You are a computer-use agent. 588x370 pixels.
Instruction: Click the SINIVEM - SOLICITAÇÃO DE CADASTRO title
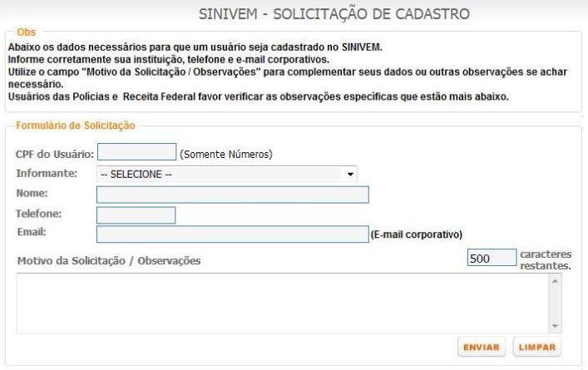[334, 15]
